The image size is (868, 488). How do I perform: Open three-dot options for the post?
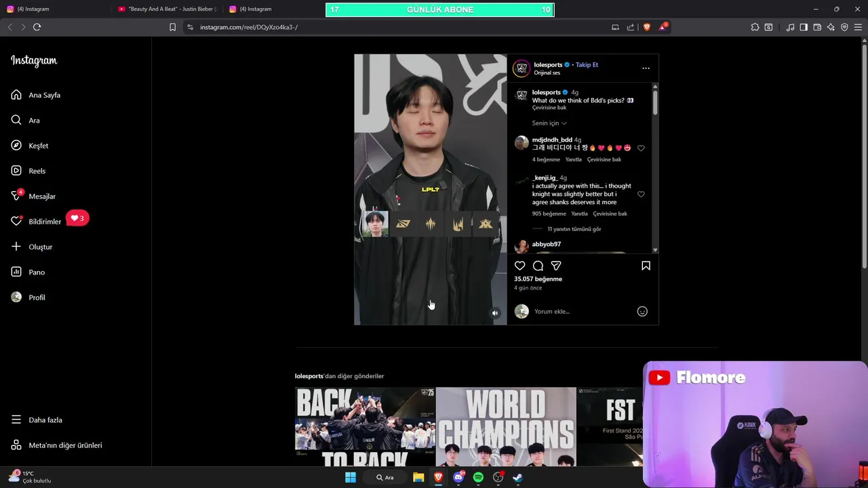coord(646,68)
